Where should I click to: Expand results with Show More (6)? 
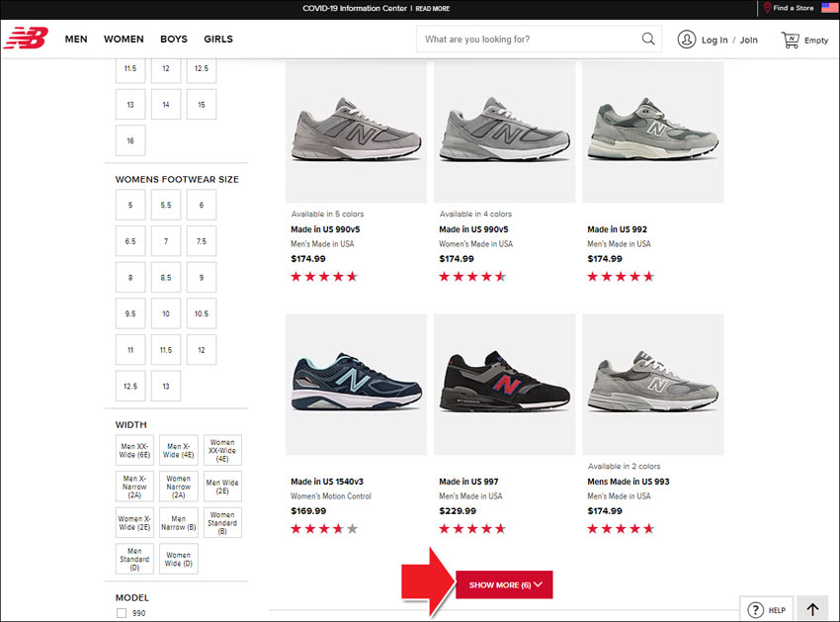pyautogui.click(x=504, y=584)
